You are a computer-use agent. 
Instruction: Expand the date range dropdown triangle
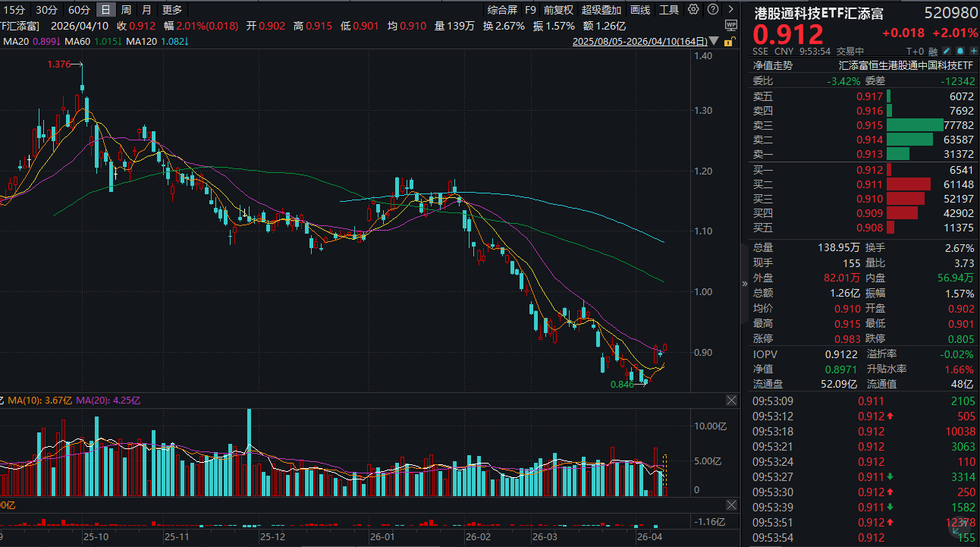tap(715, 42)
